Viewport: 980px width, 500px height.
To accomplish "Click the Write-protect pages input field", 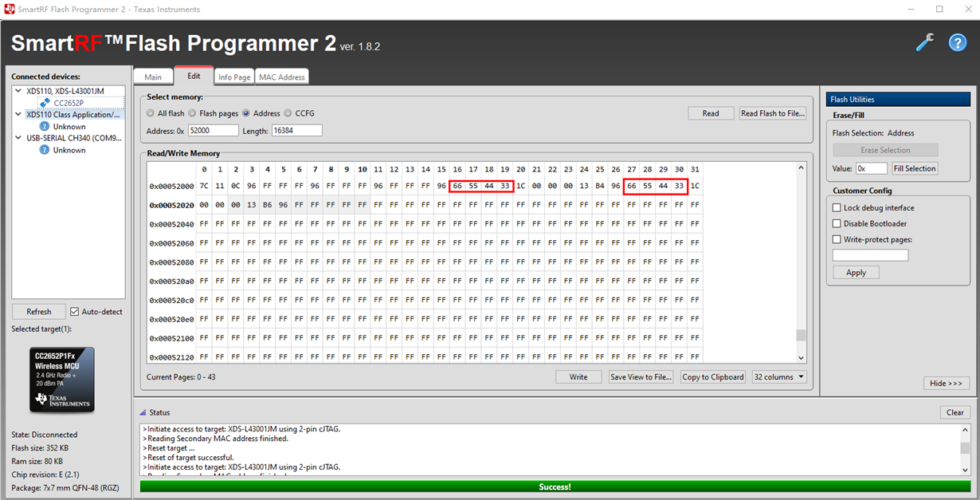I will [x=870, y=255].
